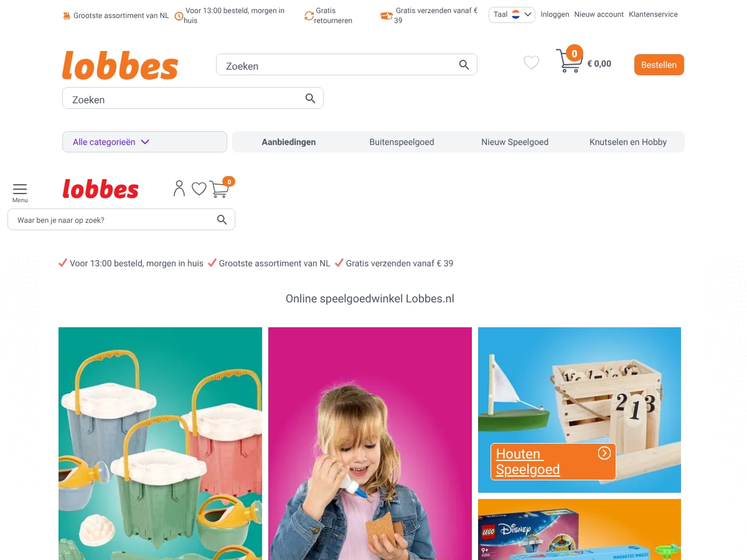
Task: Expand the Taal language dropdown
Action: [512, 14]
